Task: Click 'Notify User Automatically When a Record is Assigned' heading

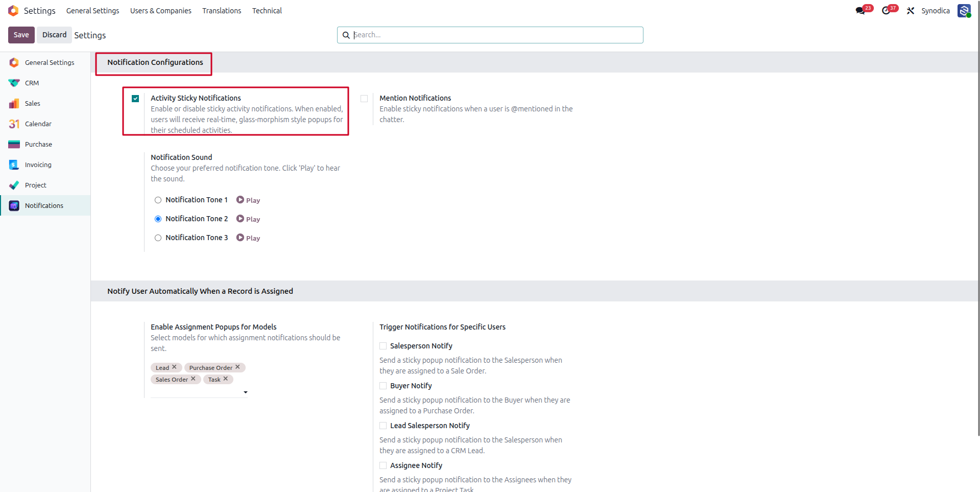Action: 200,291
